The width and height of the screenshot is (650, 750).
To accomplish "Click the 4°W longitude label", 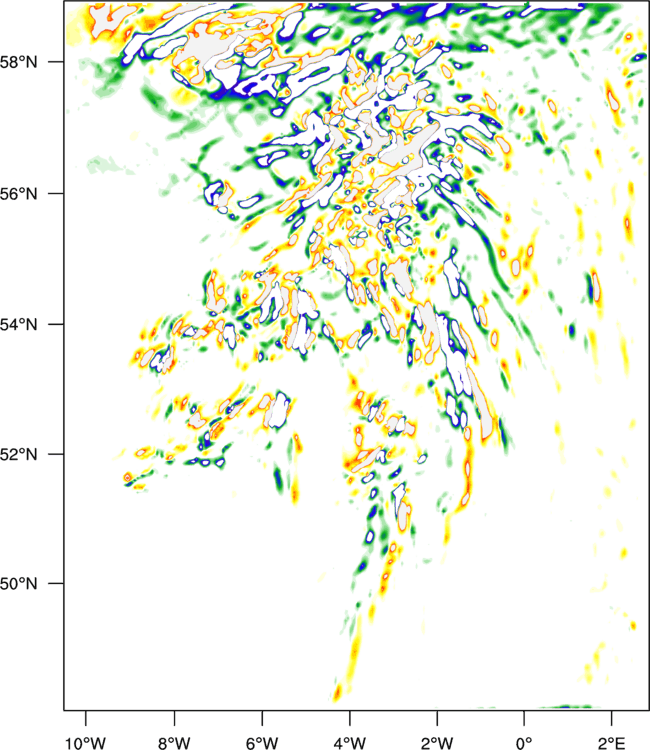I will pos(350,742).
